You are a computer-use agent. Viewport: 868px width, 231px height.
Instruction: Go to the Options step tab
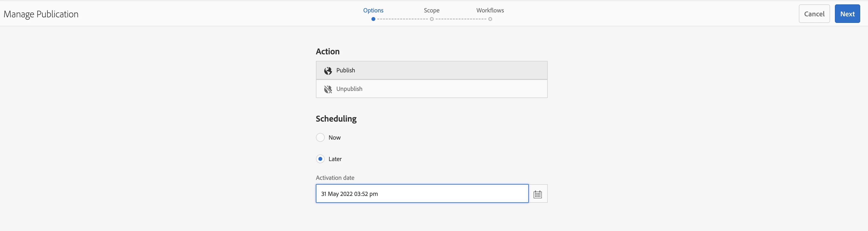(373, 10)
